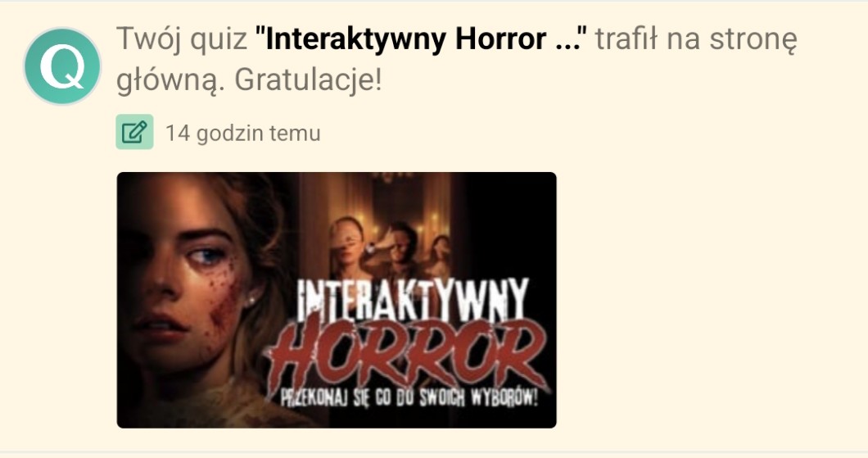The image size is (868, 458).
Task: Click the empty notification area beside the thumbnail
Action: pos(708,299)
